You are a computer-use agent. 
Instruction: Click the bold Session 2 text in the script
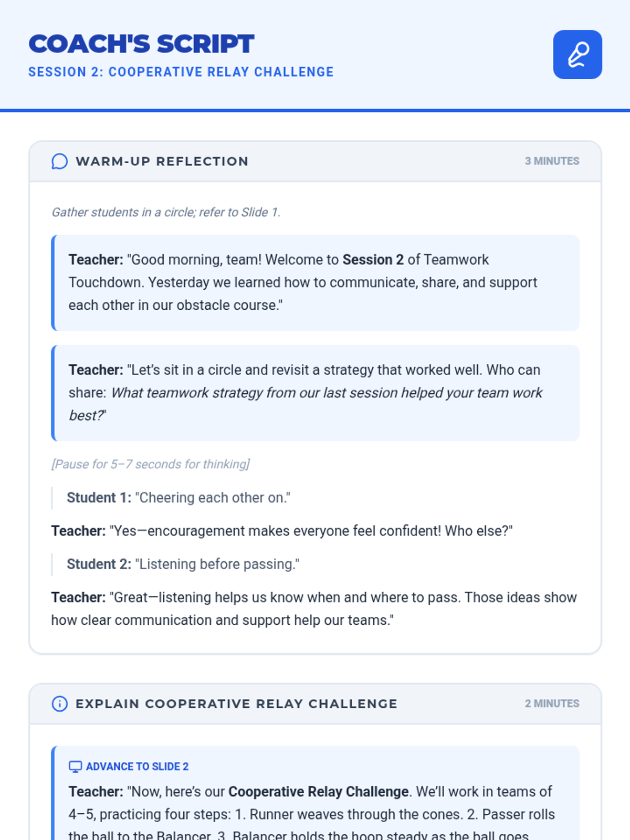tap(373, 260)
